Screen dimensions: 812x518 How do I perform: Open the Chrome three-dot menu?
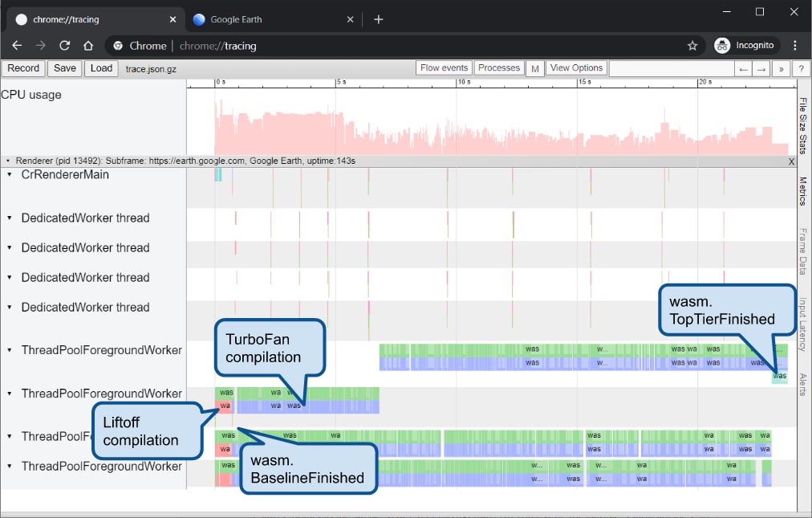click(x=795, y=46)
